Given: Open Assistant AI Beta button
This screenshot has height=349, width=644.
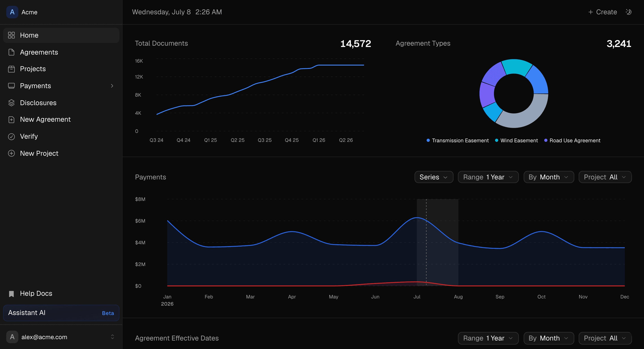Looking at the screenshot, I should pyautogui.click(x=61, y=313).
